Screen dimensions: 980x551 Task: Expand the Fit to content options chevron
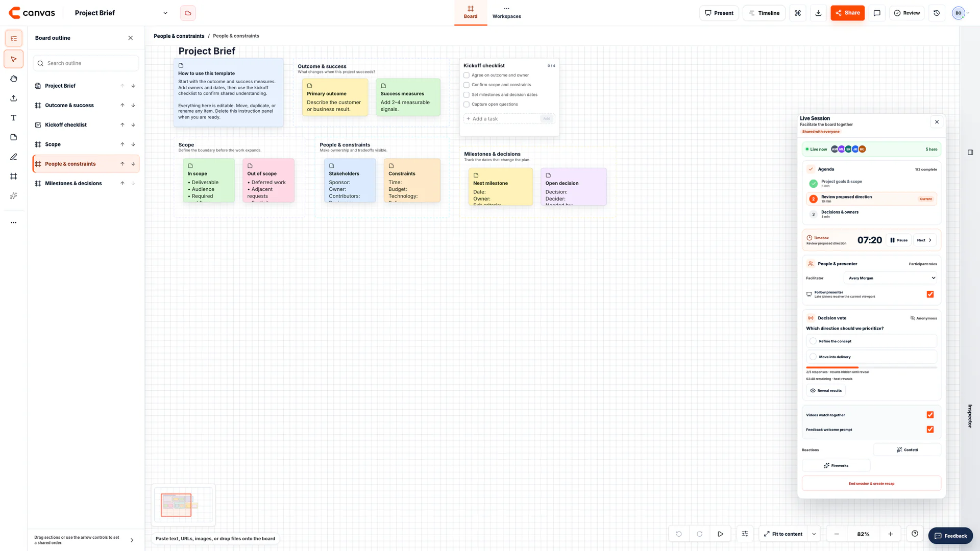(814, 534)
